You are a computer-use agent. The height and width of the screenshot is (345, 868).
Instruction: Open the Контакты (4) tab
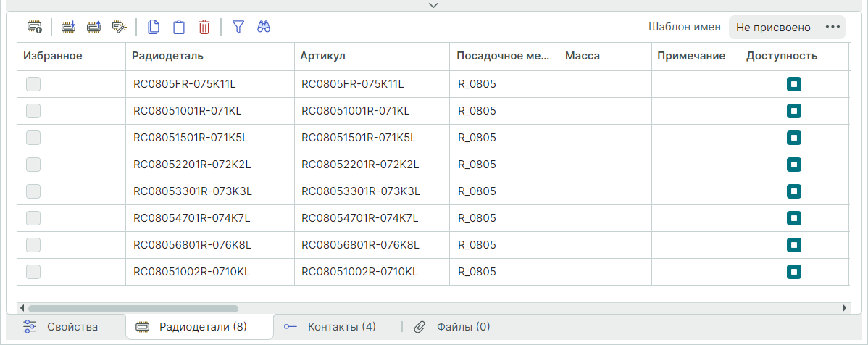tap(330, 327)
